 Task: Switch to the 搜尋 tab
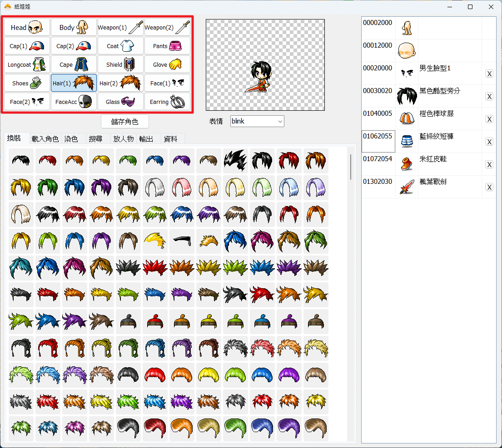tap(95, 139)
